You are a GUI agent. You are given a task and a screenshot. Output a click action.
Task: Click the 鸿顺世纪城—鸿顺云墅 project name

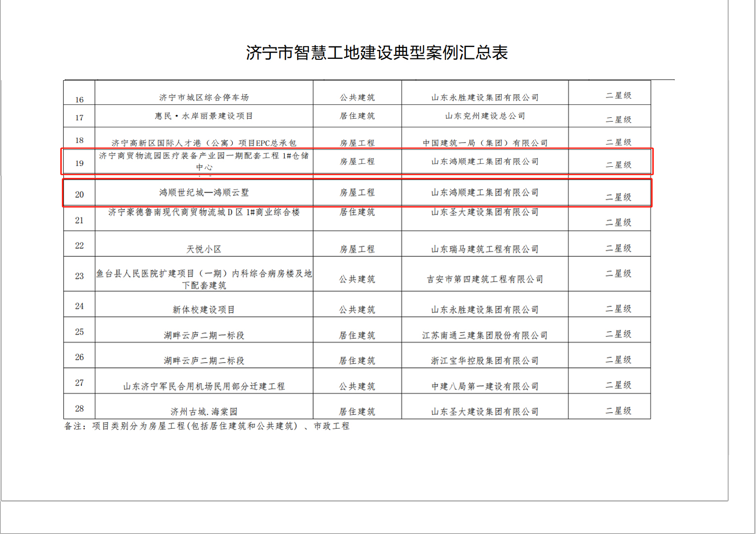[x=204, y=193]
